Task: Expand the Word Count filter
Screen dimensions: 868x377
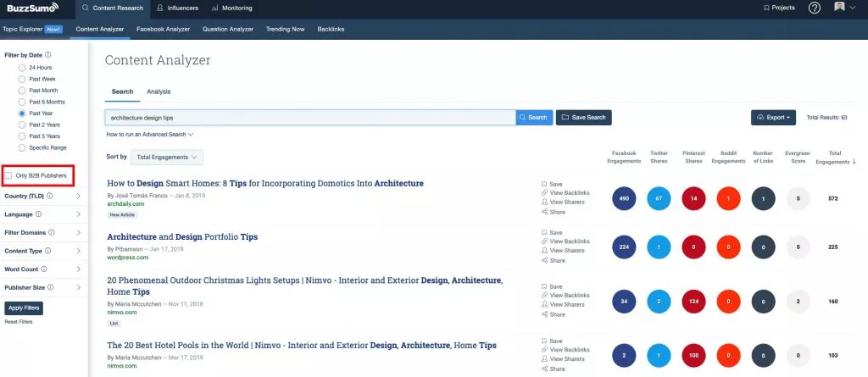Action: tap(42, 269)
